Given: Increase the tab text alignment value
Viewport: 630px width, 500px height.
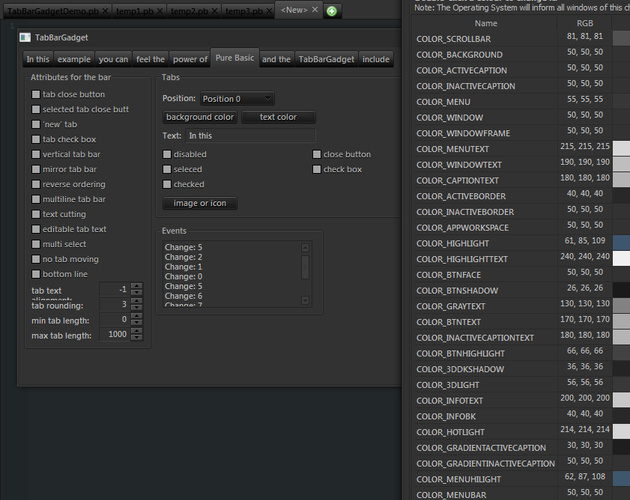Looking at the screenshot, I should (137, 286).
